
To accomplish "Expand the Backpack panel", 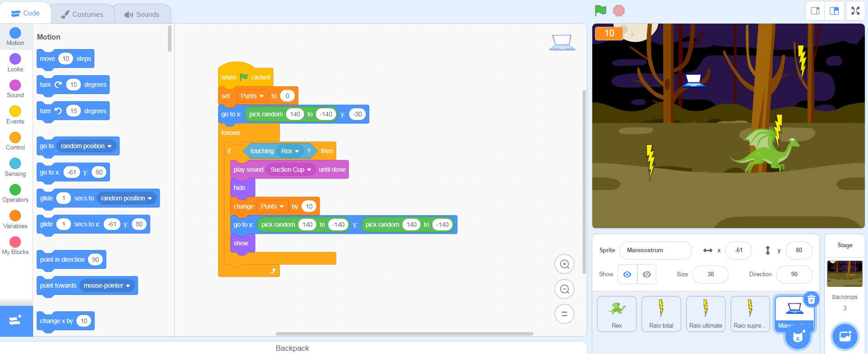I will (293, 348).
